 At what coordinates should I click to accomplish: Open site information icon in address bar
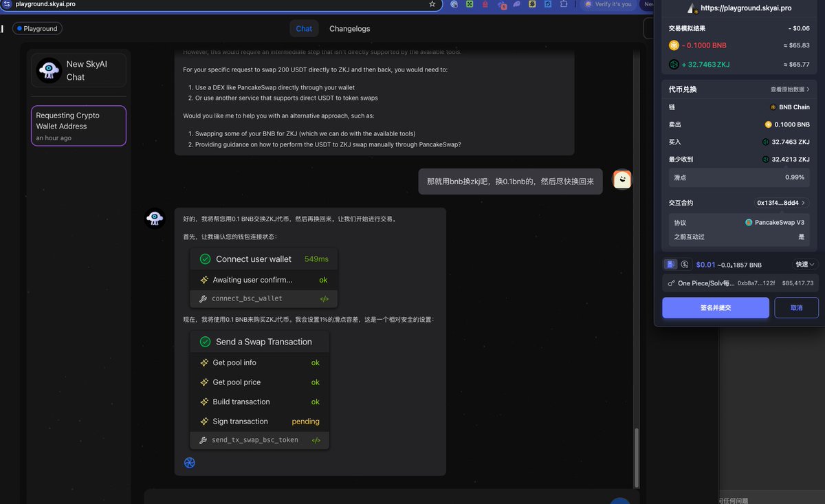pyautogui.click(x=5, y=4)
